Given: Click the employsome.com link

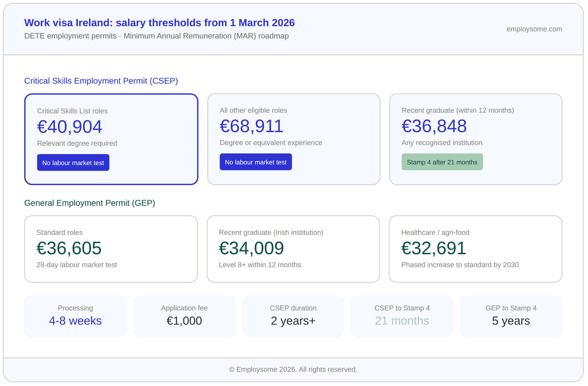Looking at the screenshot, I should click(x=534, y=29).
